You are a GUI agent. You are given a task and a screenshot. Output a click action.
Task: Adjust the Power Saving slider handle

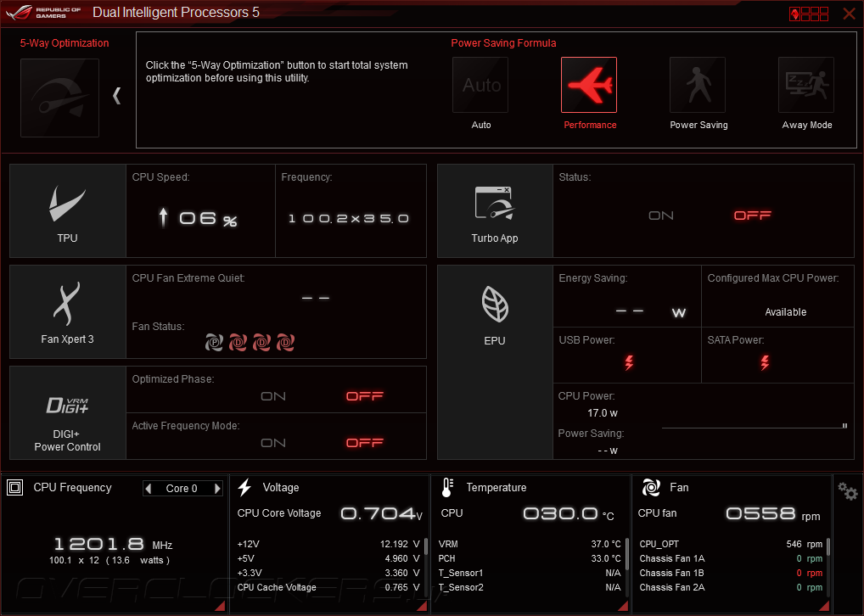click(844, 425)
